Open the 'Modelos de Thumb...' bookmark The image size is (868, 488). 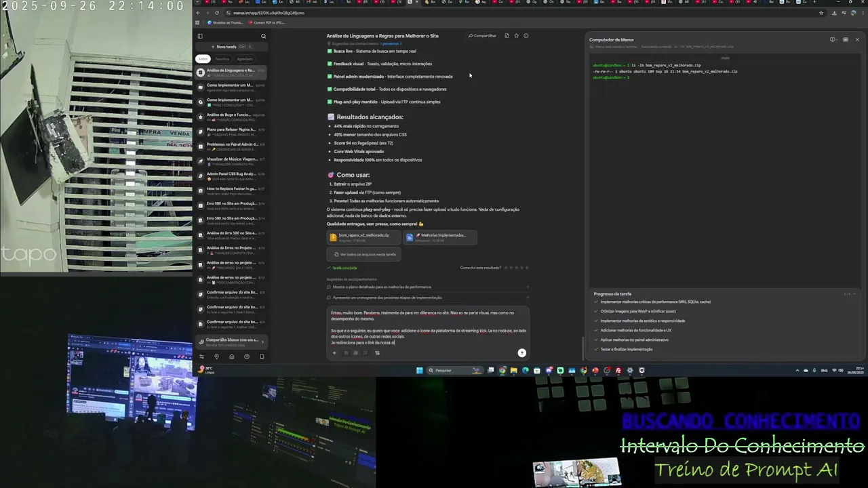coord(225,22)
